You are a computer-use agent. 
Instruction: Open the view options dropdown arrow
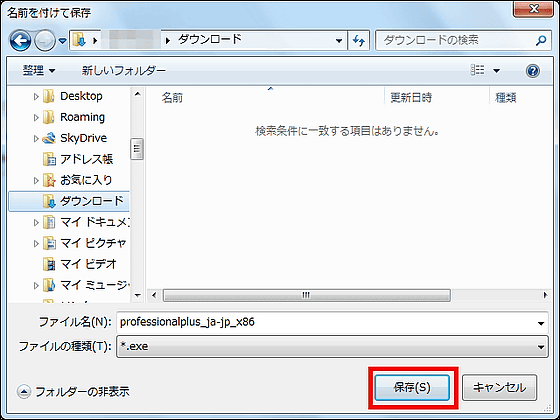[x=496, y=71]
